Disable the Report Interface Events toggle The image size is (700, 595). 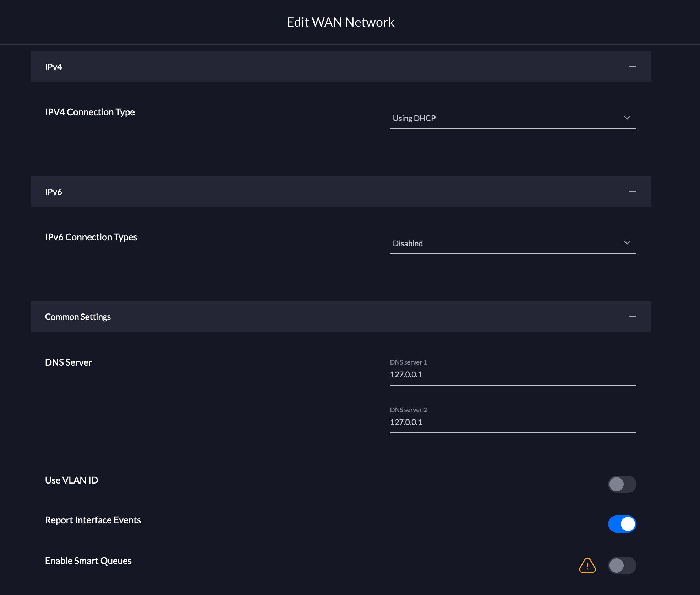coord(622,524)
